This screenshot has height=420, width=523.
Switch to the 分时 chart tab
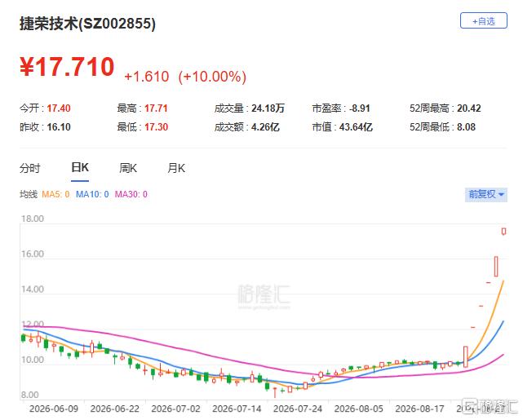pyautogui.click(x=29, y=168)
